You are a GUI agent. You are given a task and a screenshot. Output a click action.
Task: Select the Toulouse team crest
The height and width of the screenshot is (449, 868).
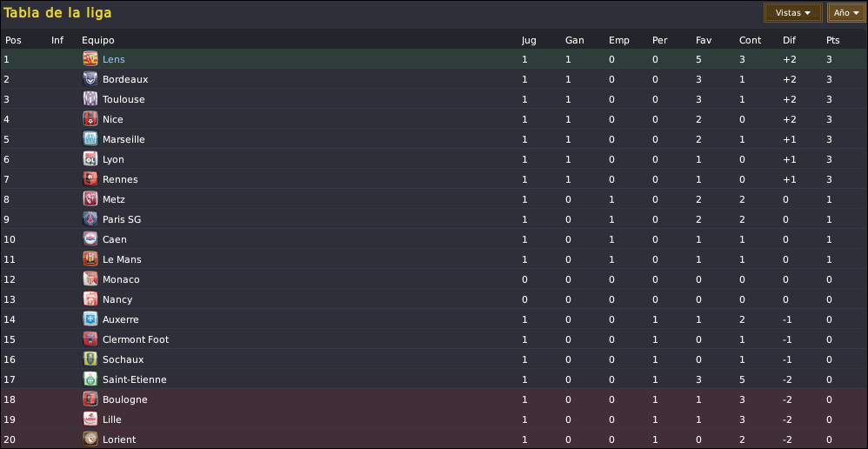tap(90, 99)
